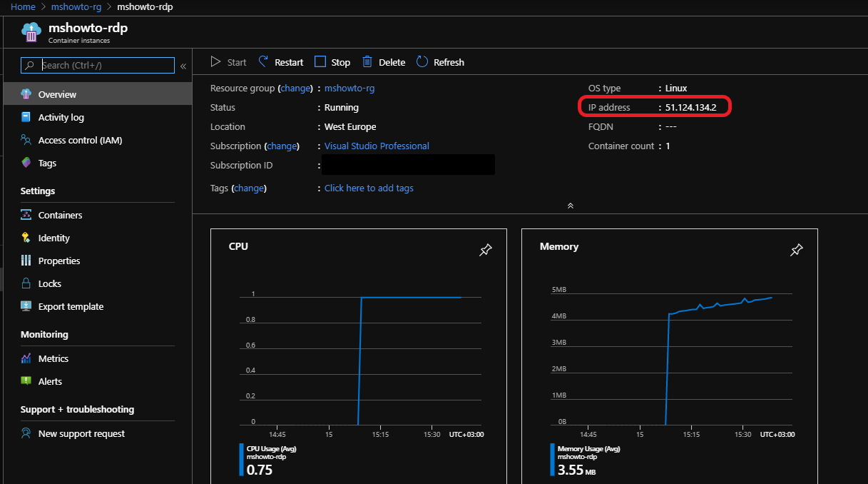
Task: Click the CPU Usage (Avg) 0.75 value
Action: point(260,470)
